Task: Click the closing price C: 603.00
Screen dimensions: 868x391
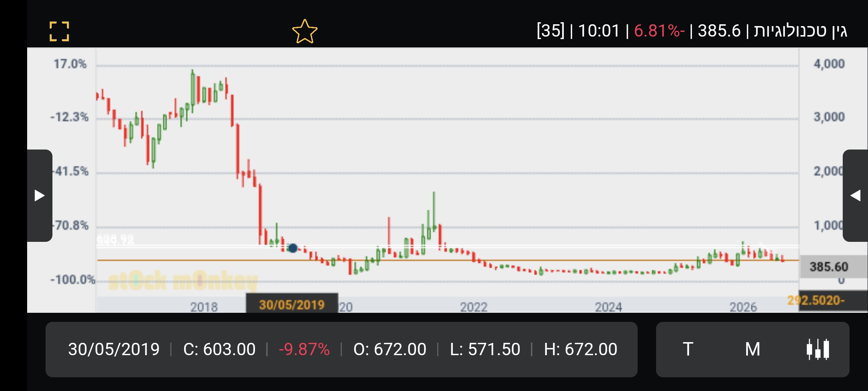Action: pos(220,349)
